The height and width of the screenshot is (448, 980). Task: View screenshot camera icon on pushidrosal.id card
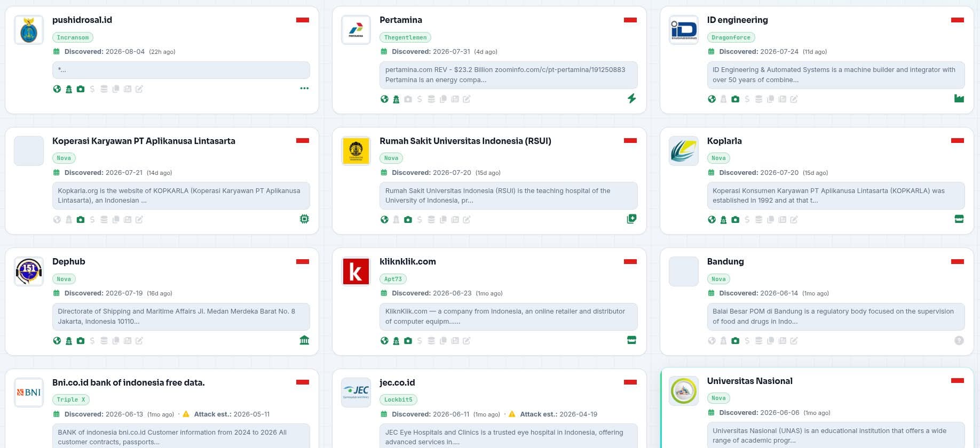click(x=81, y=89)
